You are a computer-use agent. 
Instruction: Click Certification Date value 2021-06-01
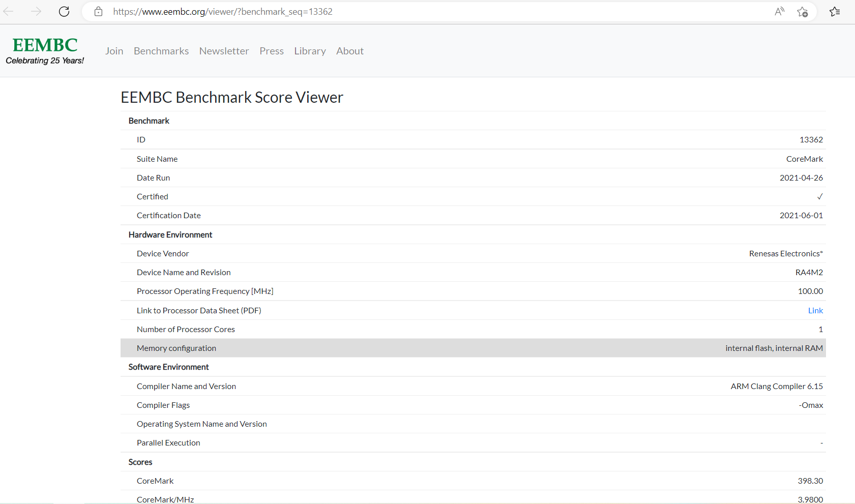click(x=801, y=215)
